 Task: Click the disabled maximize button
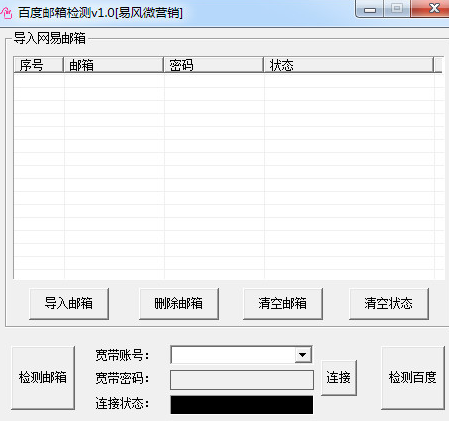point(397,8)
